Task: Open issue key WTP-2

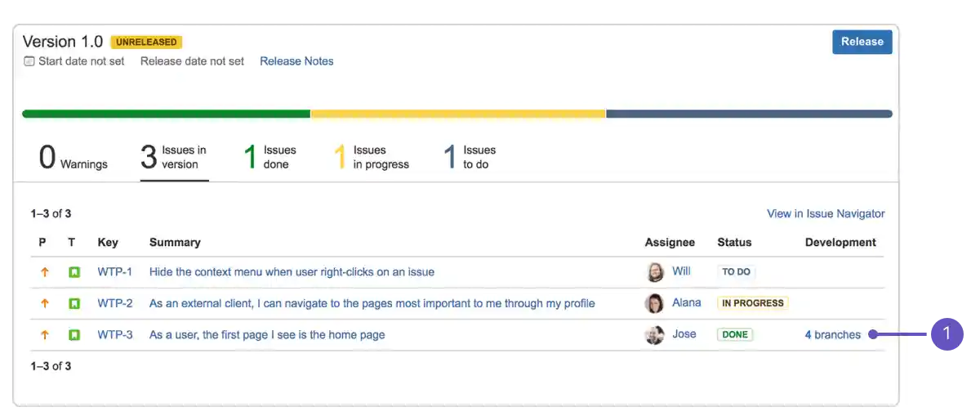Action: 115,303
